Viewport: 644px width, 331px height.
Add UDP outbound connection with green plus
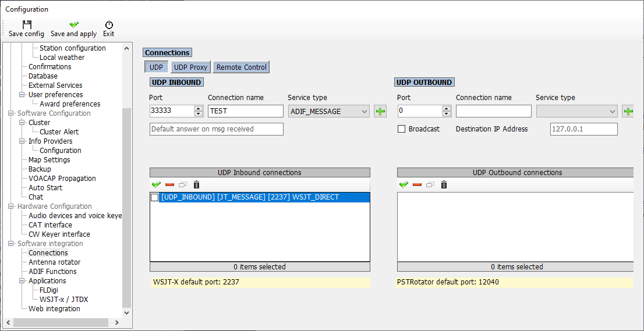(x=628, y=111)
